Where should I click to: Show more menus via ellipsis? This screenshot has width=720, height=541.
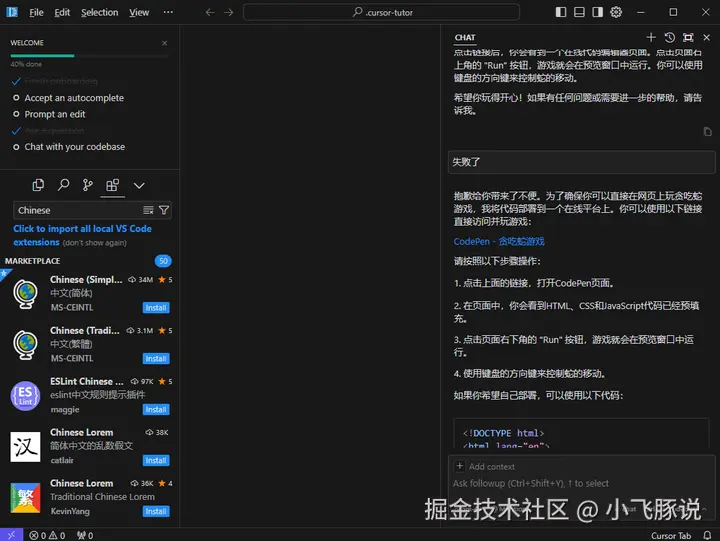point(168,12)
